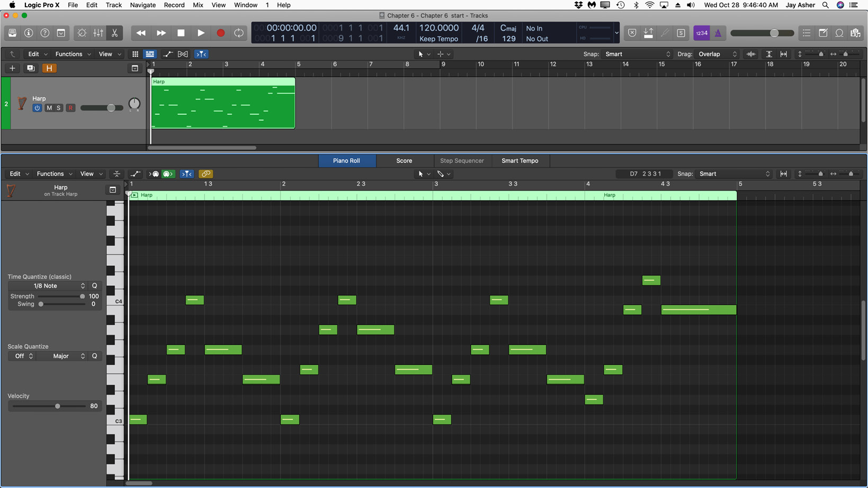This screenshot has height=488, width=868.
Task: Toggle Tracks area Catch Playhead button
Action: pyautogui.click(x=201, y=54)
